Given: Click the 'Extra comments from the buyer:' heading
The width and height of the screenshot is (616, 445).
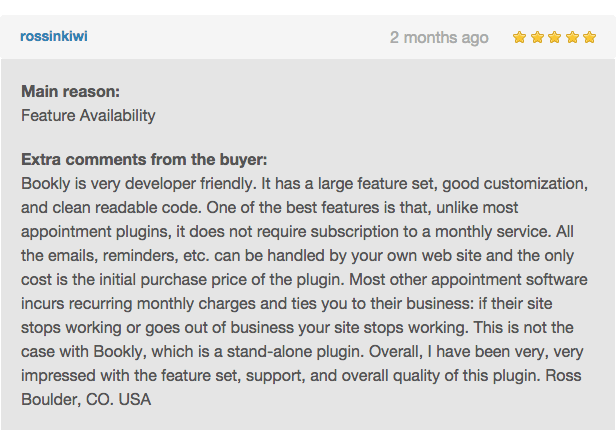Looking at the screenshot, I should coord(144,159).
